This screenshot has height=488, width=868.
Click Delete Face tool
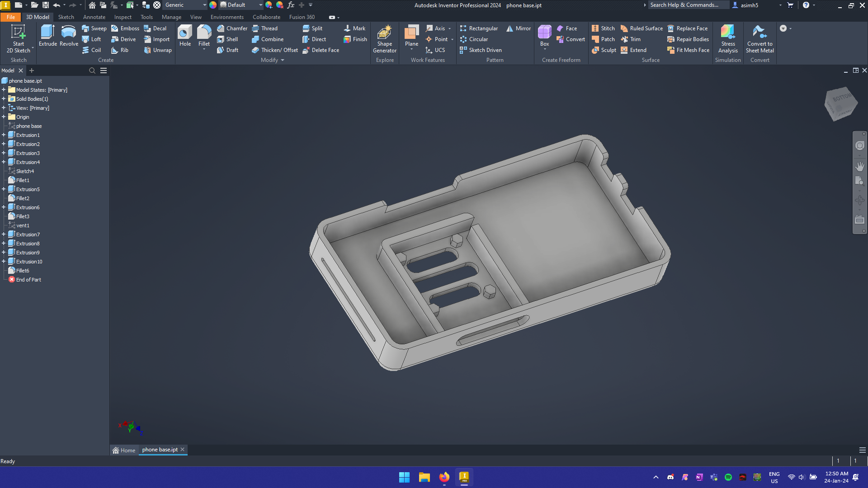[321, 50]
